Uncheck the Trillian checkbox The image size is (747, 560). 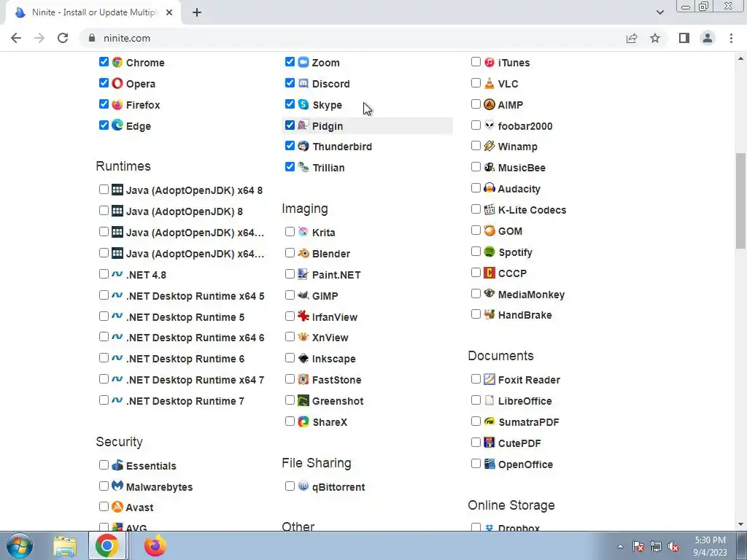(290, 167)
